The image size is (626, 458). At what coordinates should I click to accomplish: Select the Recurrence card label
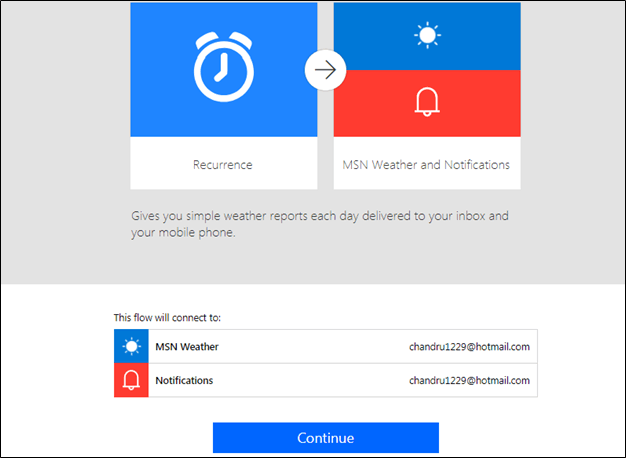pyautogui.click(x=223, y=165)
